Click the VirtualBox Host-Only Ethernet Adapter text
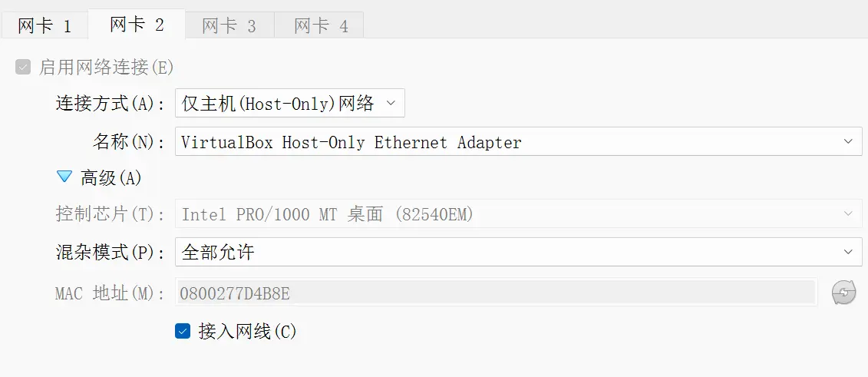The width and height of the screenshot is (868, 377). pos(351,143)
